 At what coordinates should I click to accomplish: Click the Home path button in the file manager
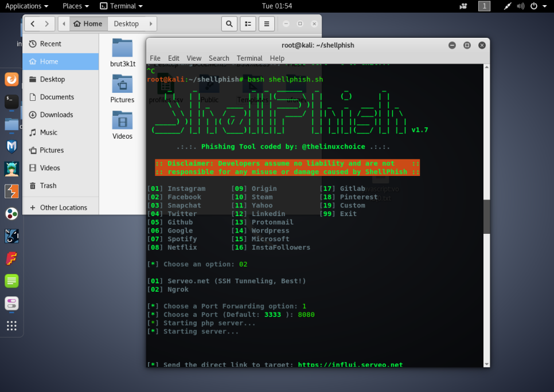click(88, 23)
